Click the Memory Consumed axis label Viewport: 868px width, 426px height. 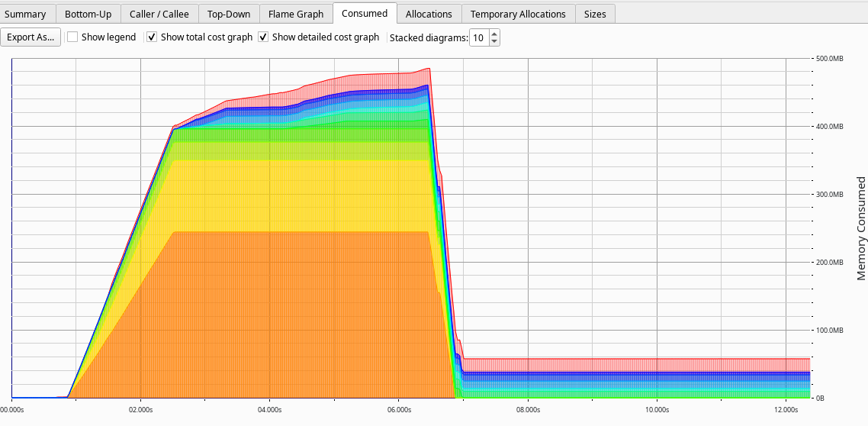coord(861,228)
